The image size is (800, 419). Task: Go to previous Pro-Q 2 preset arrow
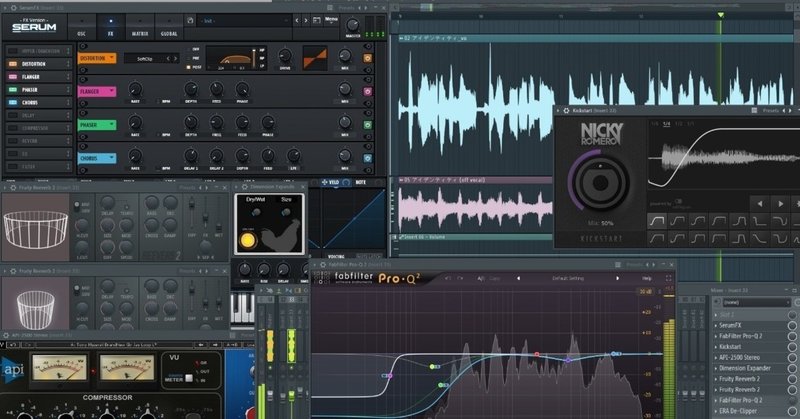[x=518, y=278]
